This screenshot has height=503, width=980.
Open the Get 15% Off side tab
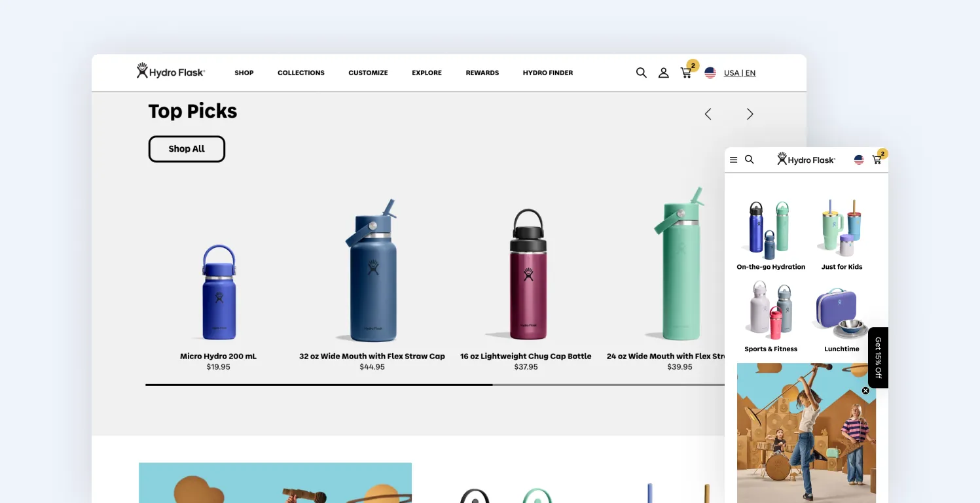coord(878,358)
